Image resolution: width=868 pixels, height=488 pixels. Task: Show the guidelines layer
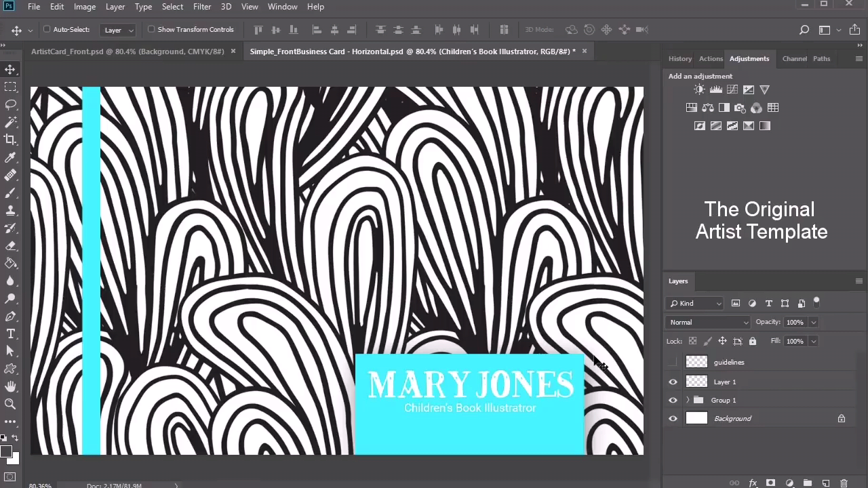coord(673,363)
